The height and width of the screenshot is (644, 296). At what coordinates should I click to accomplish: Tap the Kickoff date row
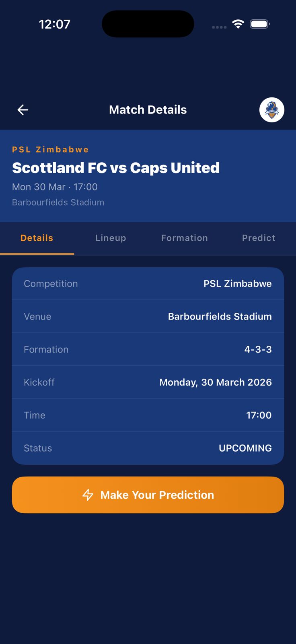(148, 382)
